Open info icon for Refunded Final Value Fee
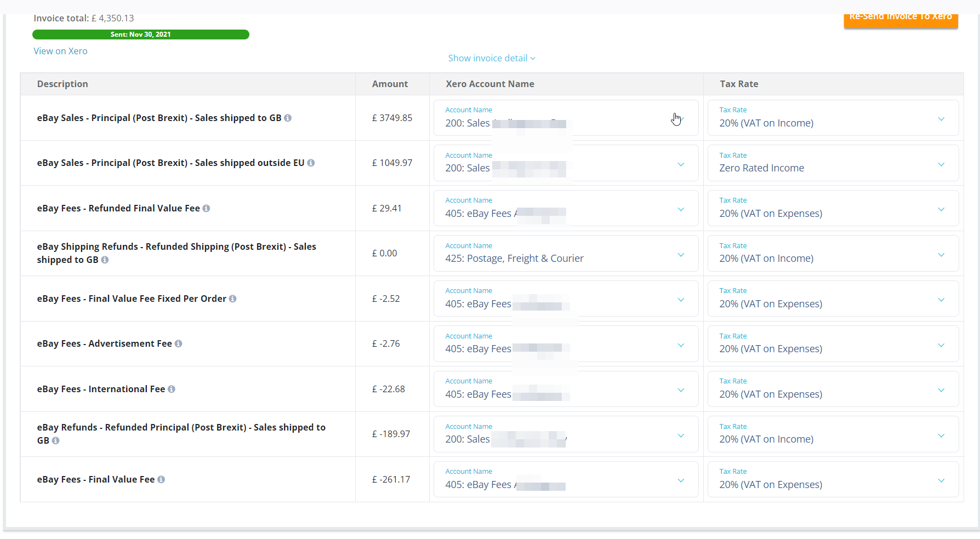 [x=206, y=208]
